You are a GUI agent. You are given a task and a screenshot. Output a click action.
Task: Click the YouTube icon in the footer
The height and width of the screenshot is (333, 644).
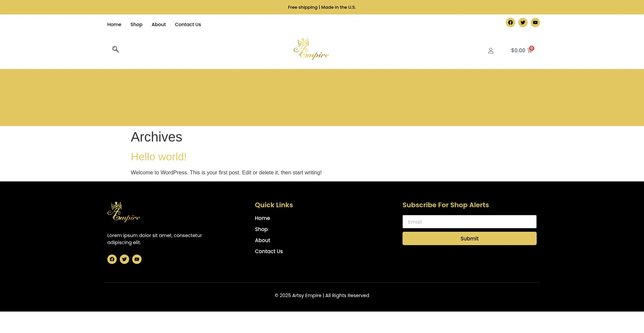137,259
